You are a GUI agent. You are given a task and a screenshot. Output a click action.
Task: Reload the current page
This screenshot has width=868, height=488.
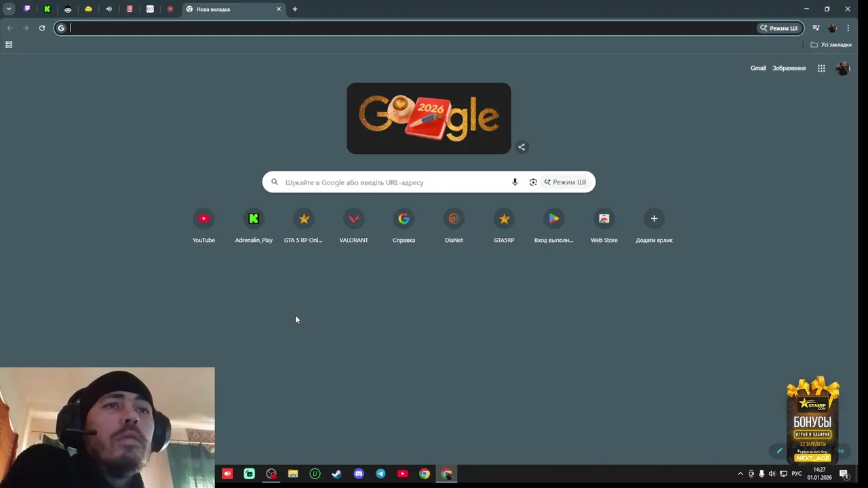42,28
